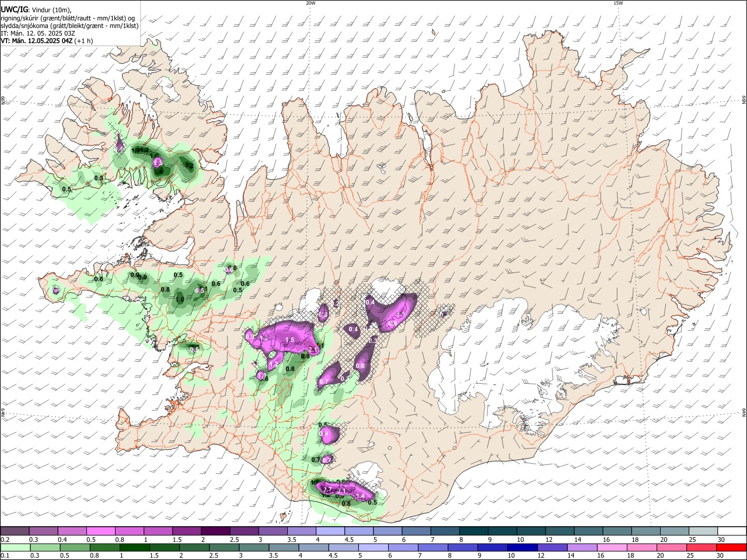Click the 25–30 crimson swatch in bottom legend
Viewport: 747px width, 560px height.
pos(703,547)
